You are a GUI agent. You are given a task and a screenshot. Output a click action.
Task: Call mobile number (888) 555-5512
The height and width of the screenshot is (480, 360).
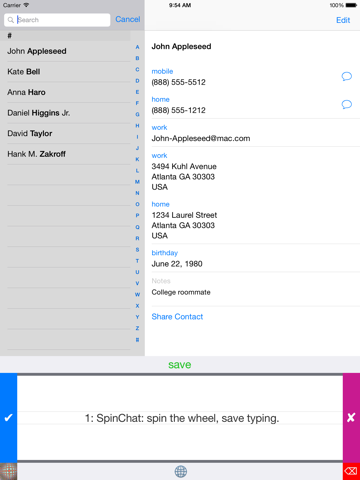coord(178,82)
